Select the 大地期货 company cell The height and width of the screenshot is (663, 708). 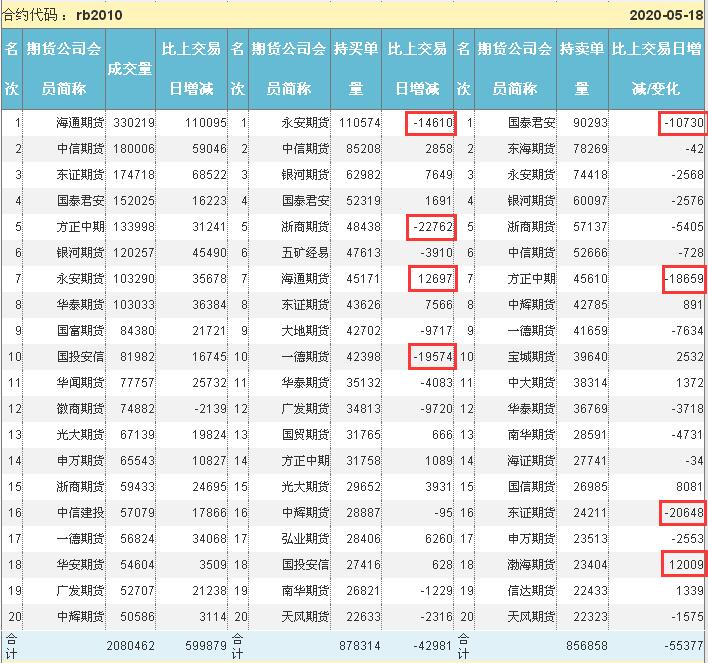(x=305, y=331)
